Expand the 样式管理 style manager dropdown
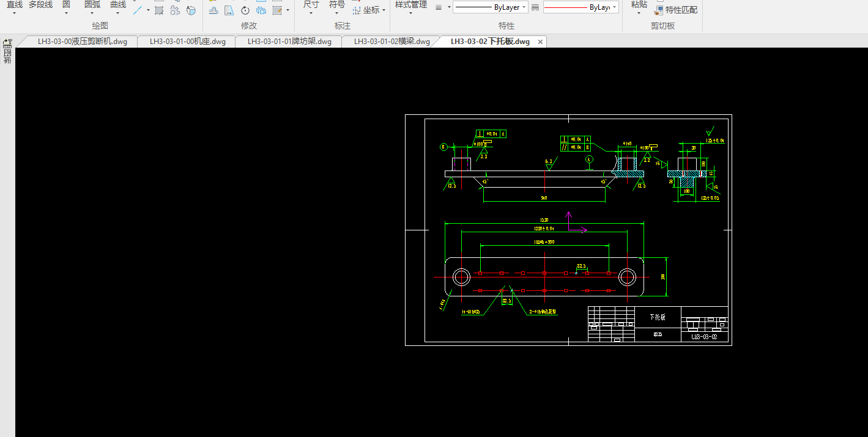Viewport: 868px width, 437px height. click(x=410, y=13)
